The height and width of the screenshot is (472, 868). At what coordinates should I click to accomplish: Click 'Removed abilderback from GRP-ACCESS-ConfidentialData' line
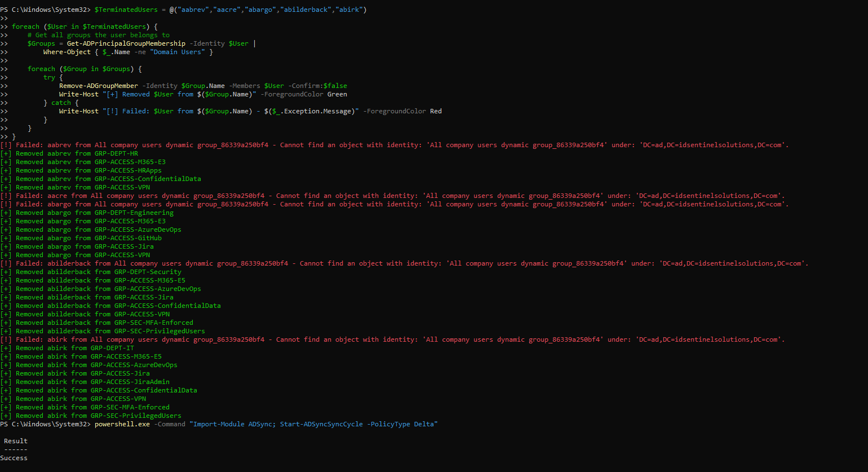pos(110,306)
